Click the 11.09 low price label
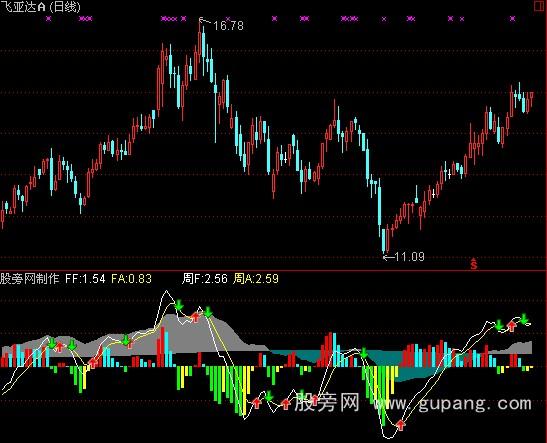Screen dimensions: 547x443 click(x=410, y=257)
